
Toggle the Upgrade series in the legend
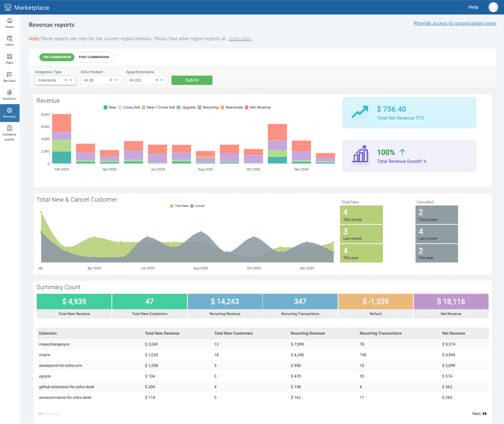click(186, 107)
